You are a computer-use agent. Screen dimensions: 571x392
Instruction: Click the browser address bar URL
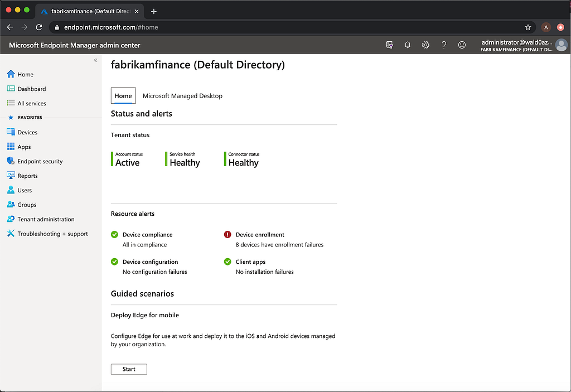(x=111, y=27)
